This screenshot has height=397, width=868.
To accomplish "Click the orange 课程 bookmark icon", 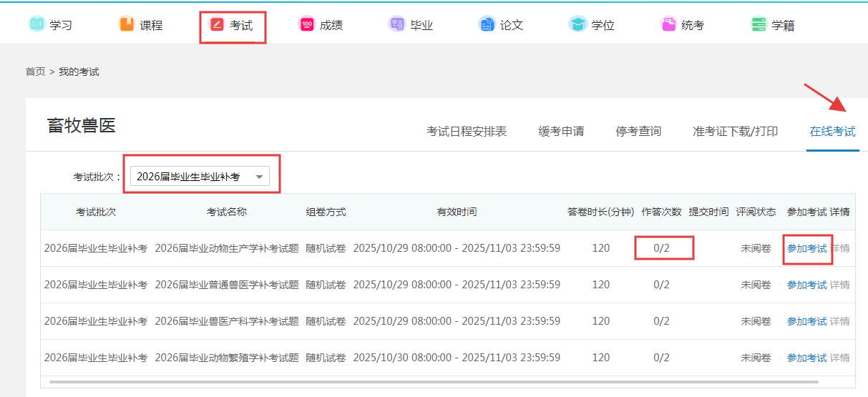I will [127, 24].
